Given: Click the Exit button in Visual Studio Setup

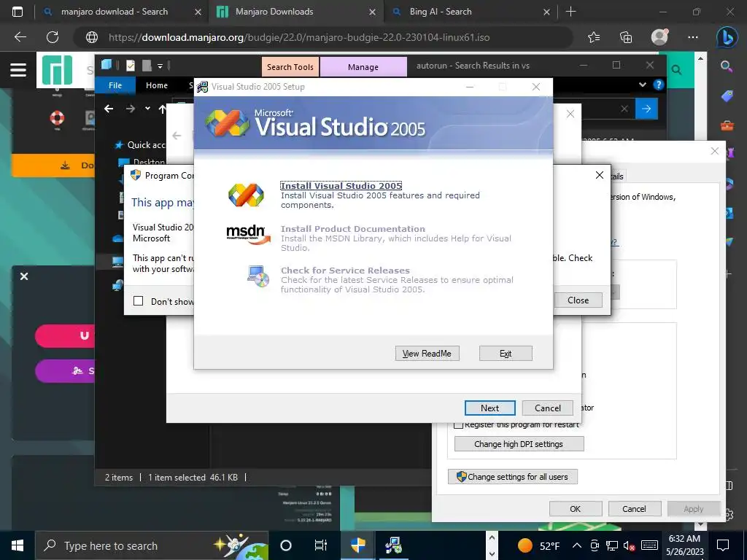Looking at the screenshot, I should (506, 354).
